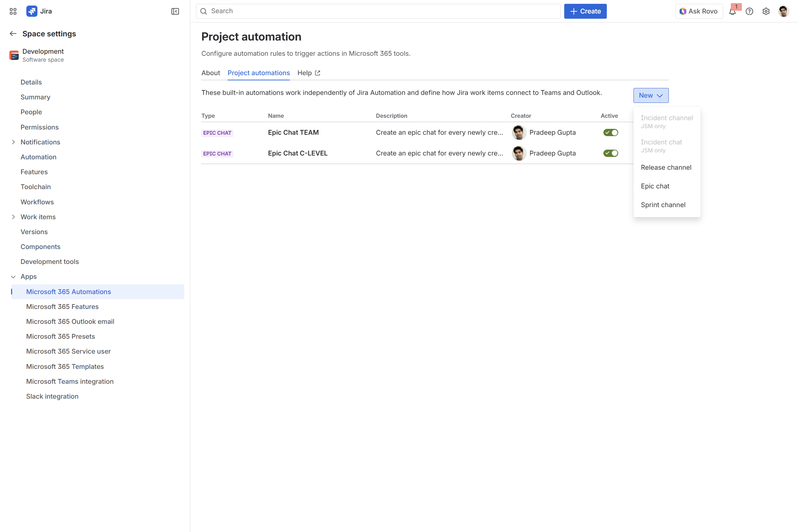Open the help question mark icon
Viewport: 798px width, 532px height.
749,11
